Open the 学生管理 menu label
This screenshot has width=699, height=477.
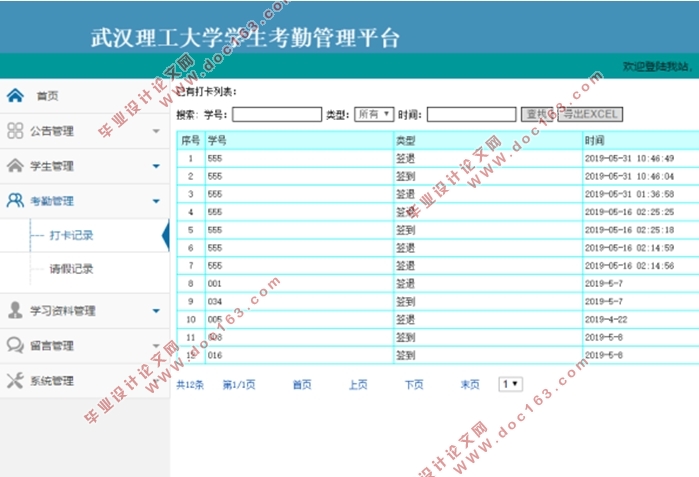pos(52,166)
